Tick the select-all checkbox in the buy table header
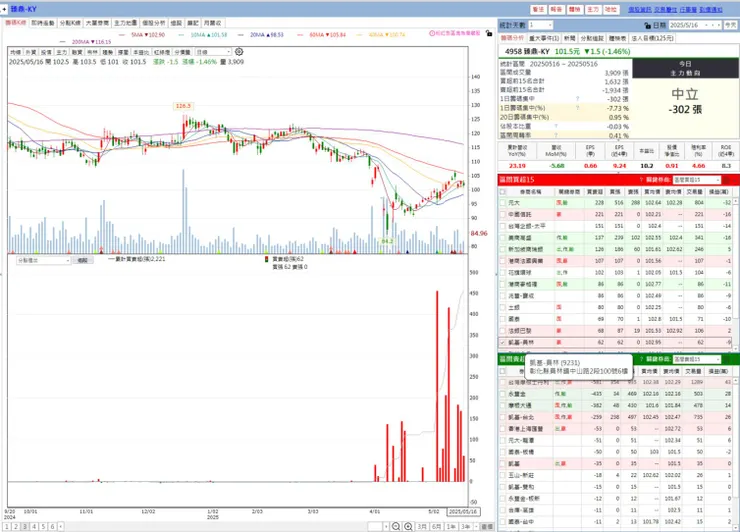The width and height of the screenshot is (740, 532). (503, 192)
